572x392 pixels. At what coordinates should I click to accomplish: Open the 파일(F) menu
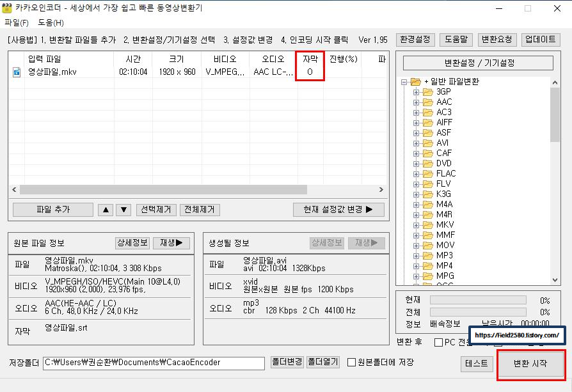[x=17, y=22]
